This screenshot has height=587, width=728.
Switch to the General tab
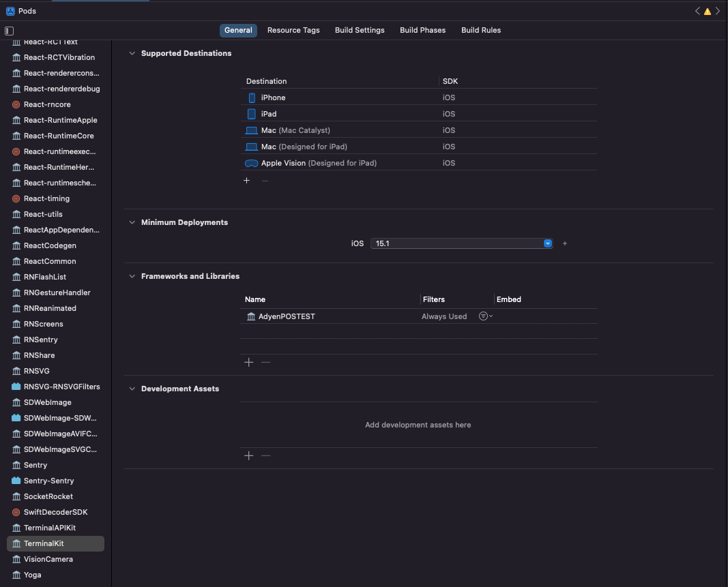pos(238,30)
